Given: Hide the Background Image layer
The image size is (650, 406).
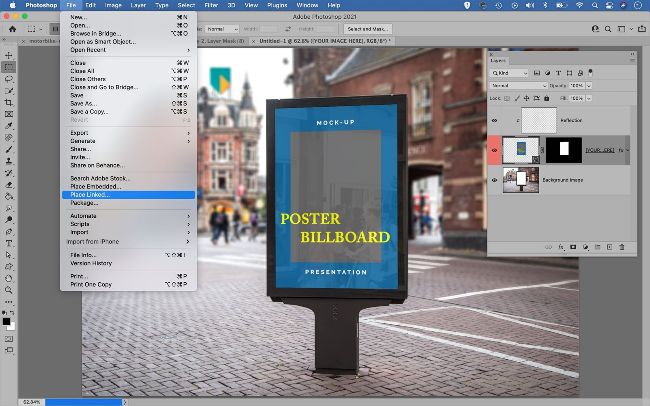Looking at the screenshot, I should click(494, 180).
